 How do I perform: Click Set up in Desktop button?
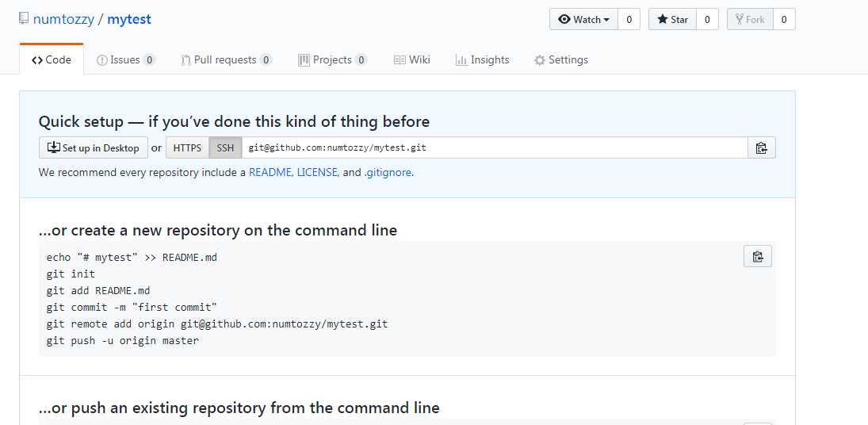94,147
